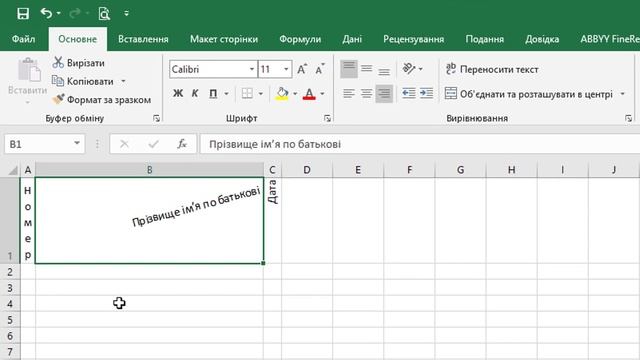Customize the quick access toolbar

click(127, 13)
